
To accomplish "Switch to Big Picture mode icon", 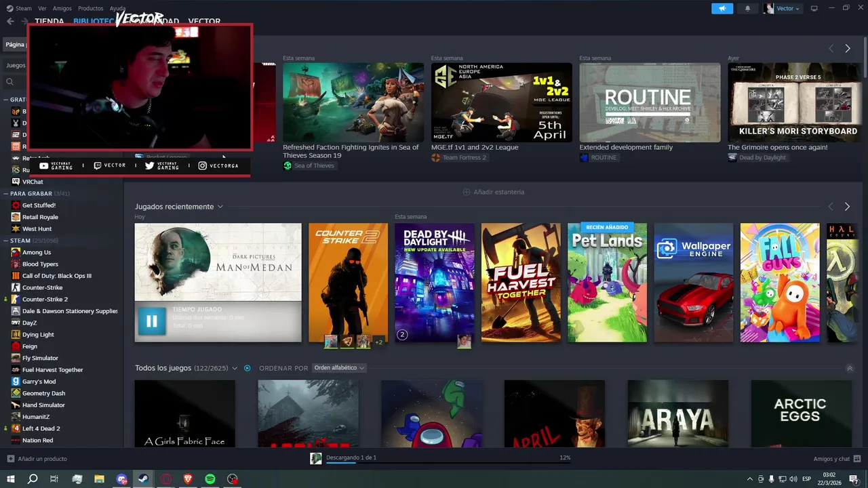I will click(814, 8).
